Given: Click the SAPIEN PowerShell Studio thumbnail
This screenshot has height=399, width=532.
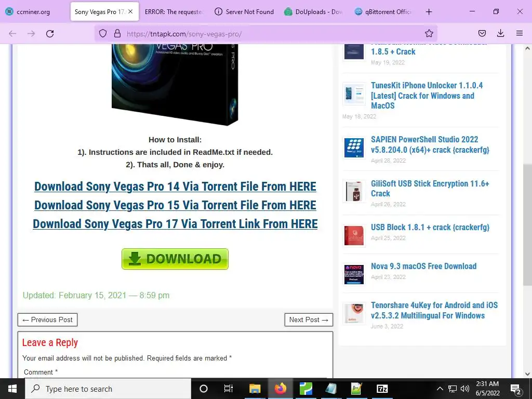Looking at the screenshot, I should [354, 148].
